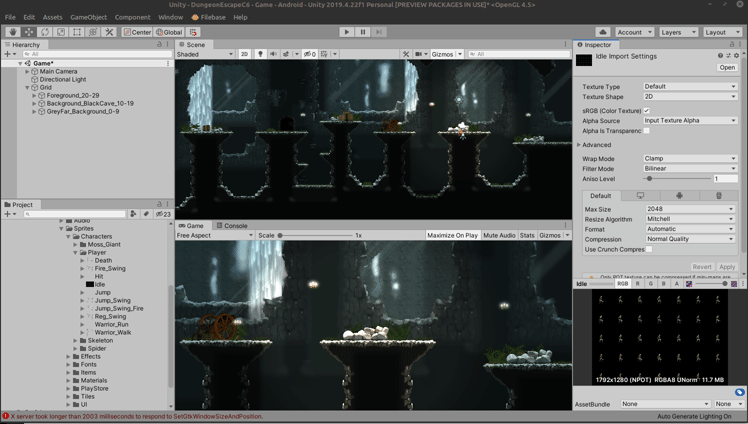Open search by label icon in Project
Viewport: 748px width, 424px height.
146,214
